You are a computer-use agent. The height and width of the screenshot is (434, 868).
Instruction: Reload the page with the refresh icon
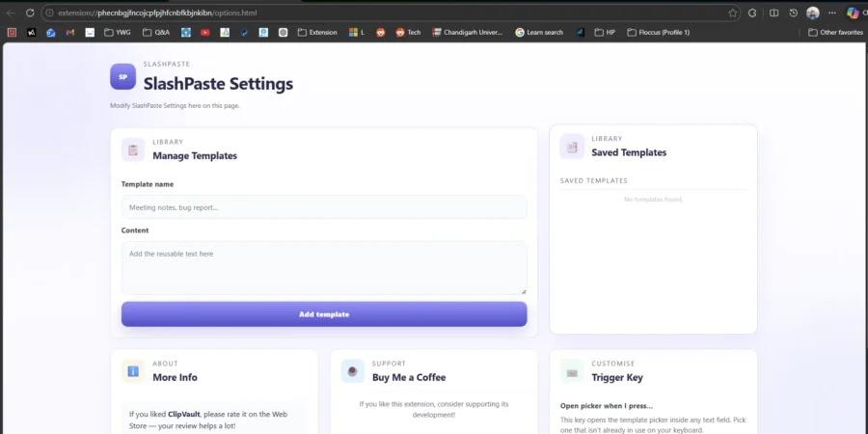pyautogui.click(x=30, y=13)
